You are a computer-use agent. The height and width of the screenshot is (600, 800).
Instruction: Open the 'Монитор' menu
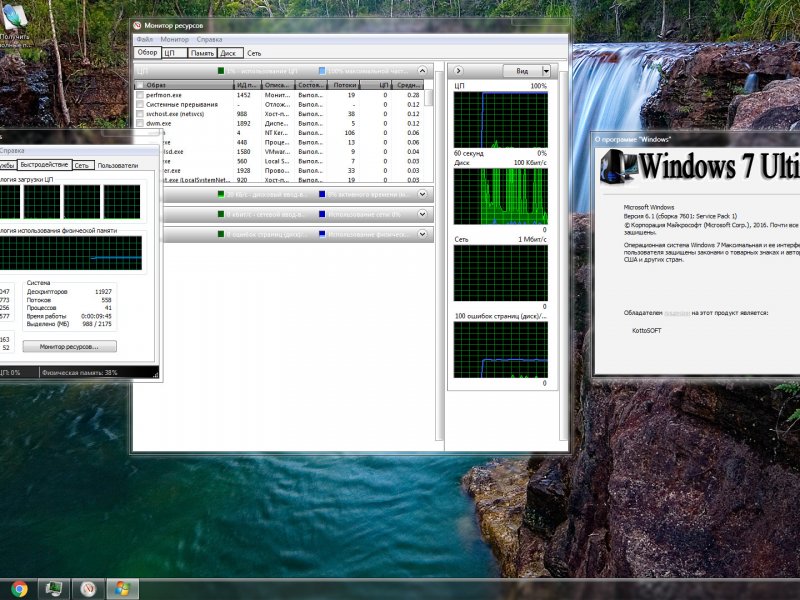[x=174, y=39]
